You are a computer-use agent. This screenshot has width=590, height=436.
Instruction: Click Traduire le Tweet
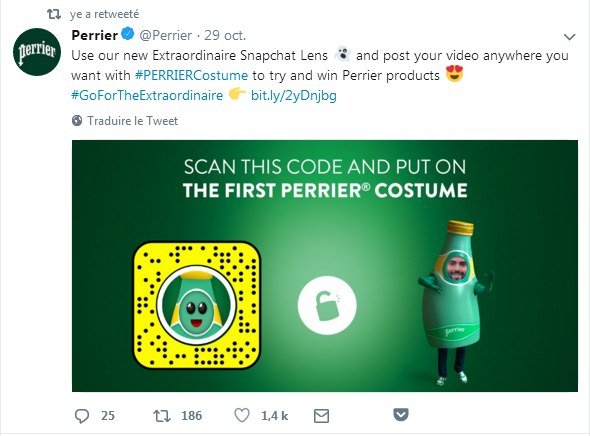132,121
